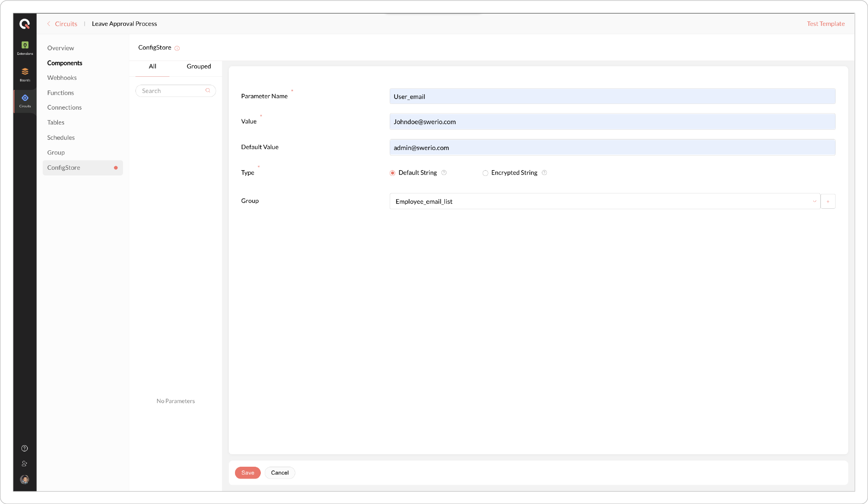The height and width of the screenshot is (504, 868).
Task: Go back via Circuits breadcrumb chevron
Action: click(49, 24)
